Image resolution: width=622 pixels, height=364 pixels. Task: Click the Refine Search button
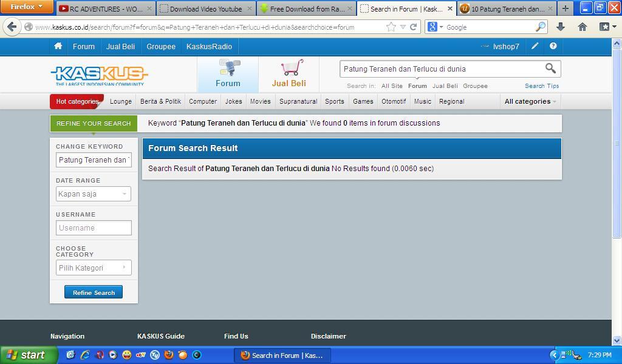[94, 292]
